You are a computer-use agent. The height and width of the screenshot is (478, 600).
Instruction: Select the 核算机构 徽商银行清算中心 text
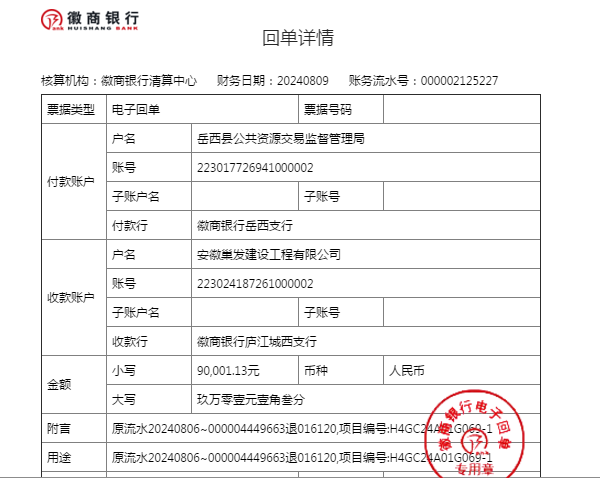tap(119, 81)
